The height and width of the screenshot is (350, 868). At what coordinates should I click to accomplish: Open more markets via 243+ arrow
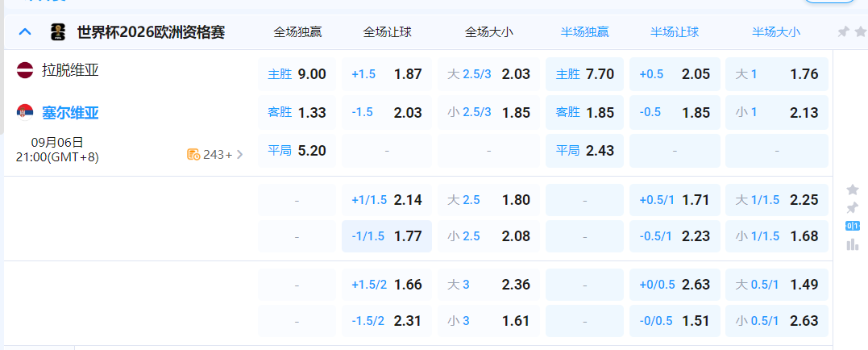click(x=239, y=155)
